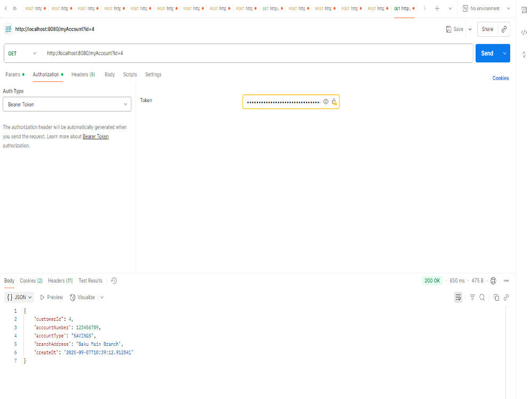Switch to the request Body tab
This screenshot has width=532, height=399.
pos(110,74)
